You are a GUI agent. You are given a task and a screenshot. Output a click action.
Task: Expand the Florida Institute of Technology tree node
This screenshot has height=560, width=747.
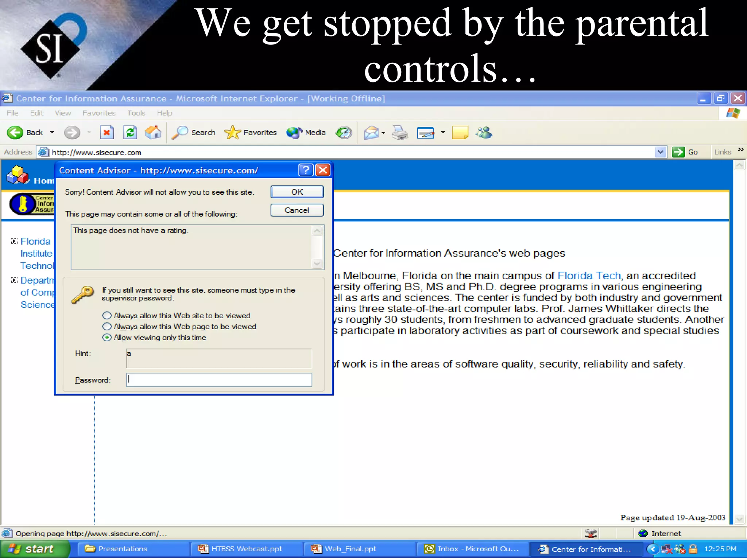pos(14,241)
